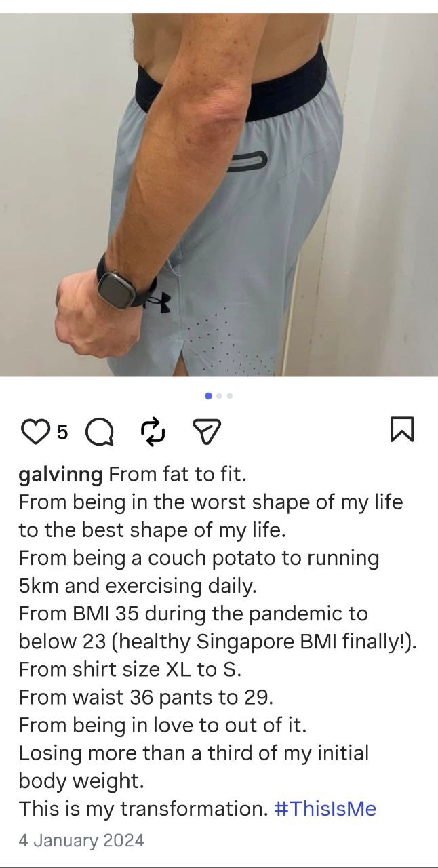
Task: Click the line "From shirt size XL to S."
Action: [130, 669]
